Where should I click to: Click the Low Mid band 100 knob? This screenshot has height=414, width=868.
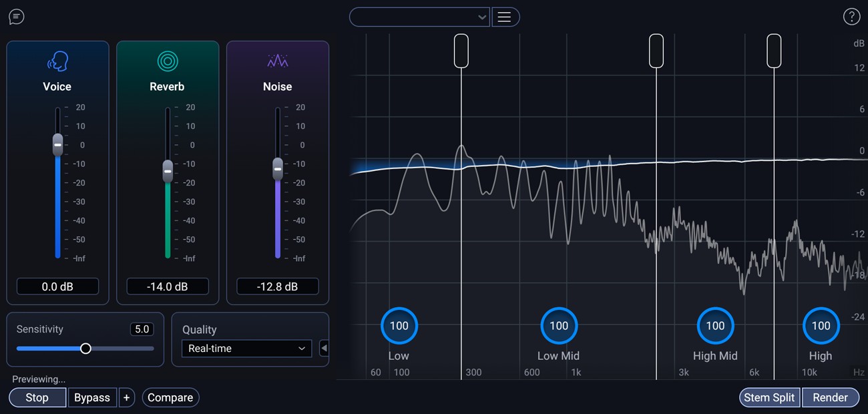pyautogui.click(x=558, y=325)
